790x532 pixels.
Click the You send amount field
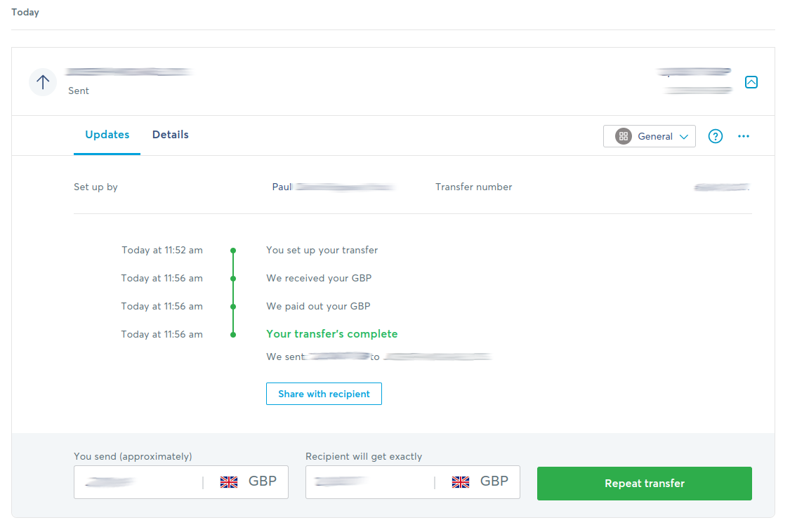pos(181,482)
